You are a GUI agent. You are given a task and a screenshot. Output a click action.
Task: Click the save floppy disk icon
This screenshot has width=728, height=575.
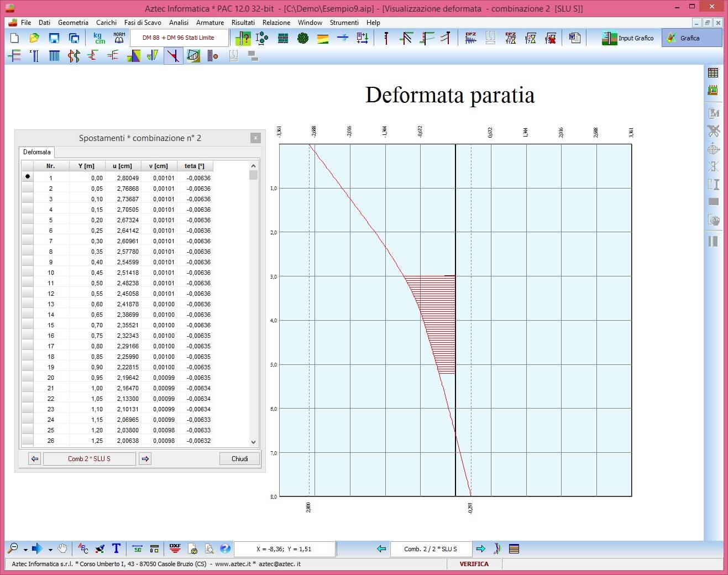(x=54, y=38)
